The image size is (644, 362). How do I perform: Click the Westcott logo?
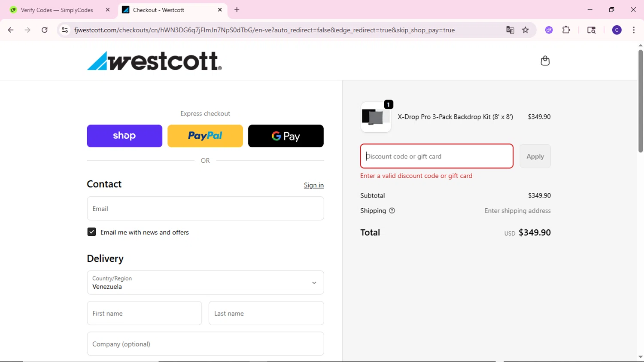pos(154,61)
